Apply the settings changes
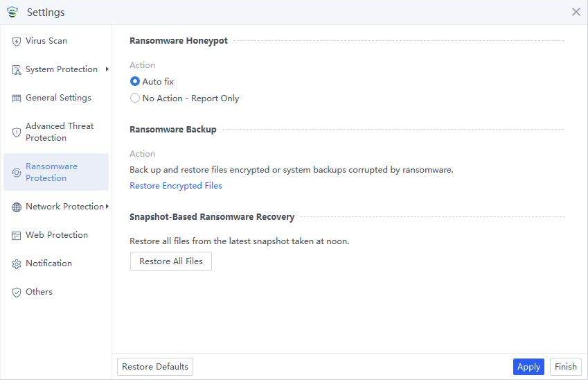This screenshot has height=380, width=588. tap(528, 367)
